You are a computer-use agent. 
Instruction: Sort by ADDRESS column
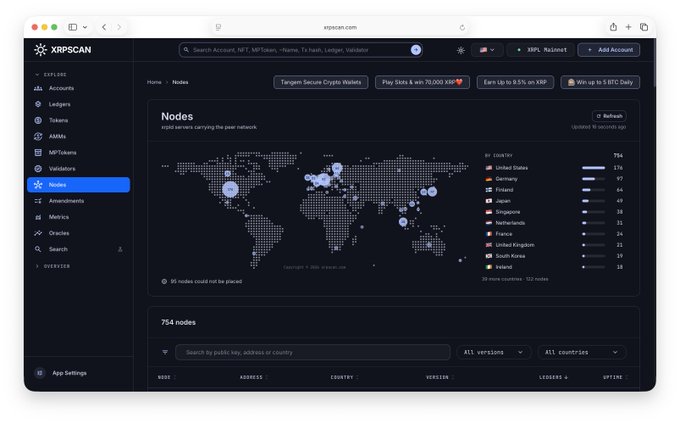coord(254,377)
